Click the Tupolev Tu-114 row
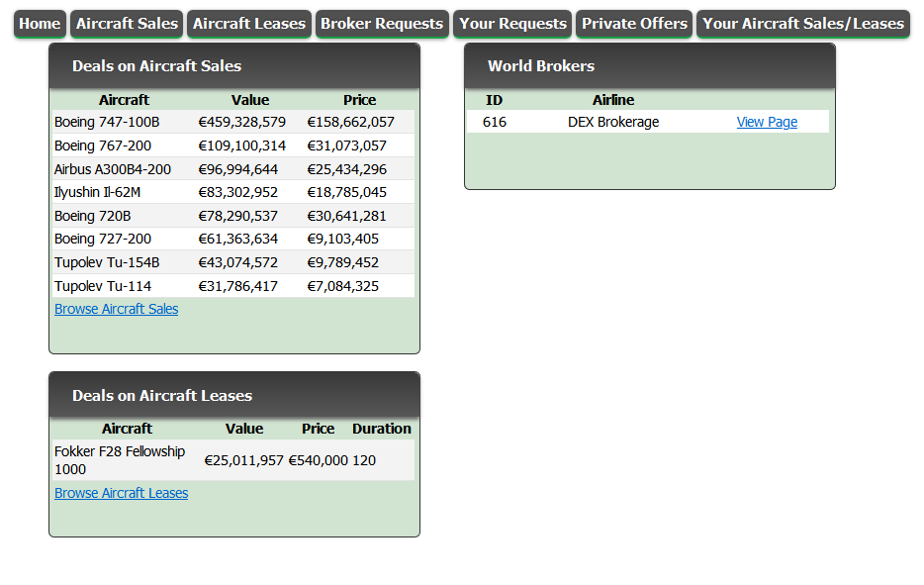 (103, 286)
